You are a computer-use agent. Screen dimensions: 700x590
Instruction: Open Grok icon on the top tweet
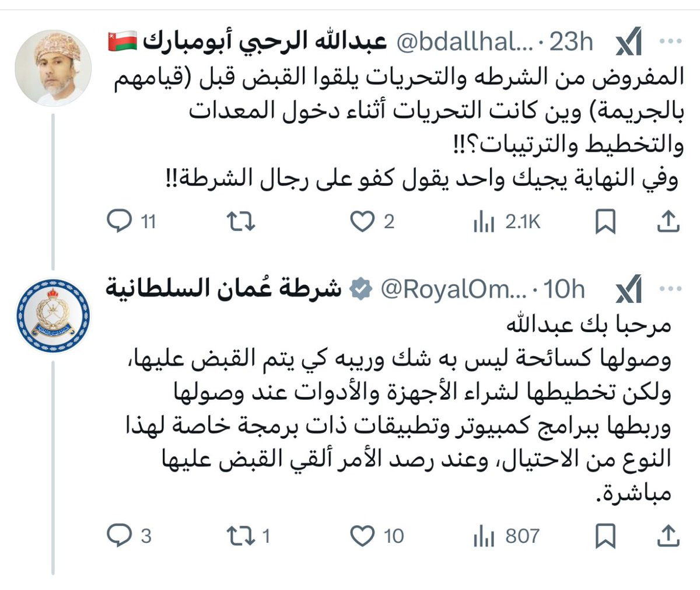(x=629, y=42)
